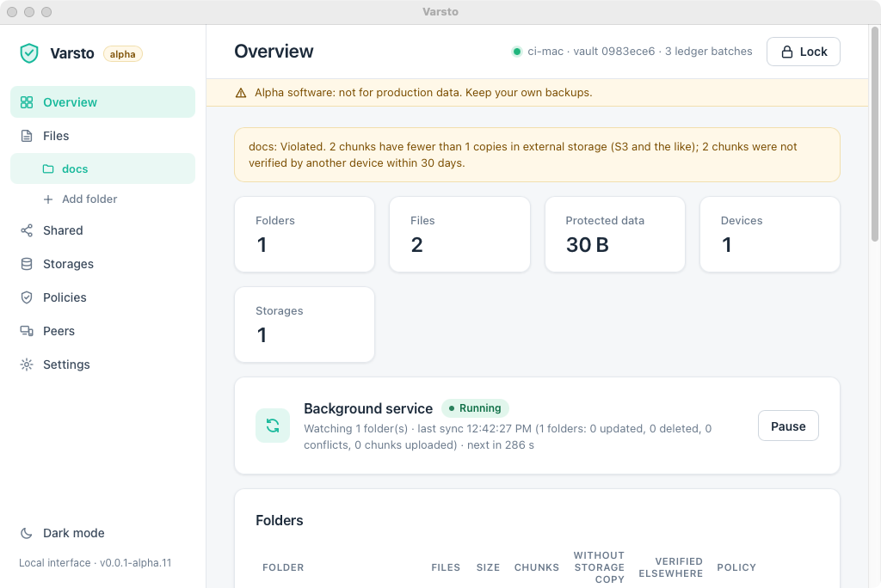Navigate to Storages
This screenshot has width=881, height=588.
pyautogui.click(x=103, y=264)
